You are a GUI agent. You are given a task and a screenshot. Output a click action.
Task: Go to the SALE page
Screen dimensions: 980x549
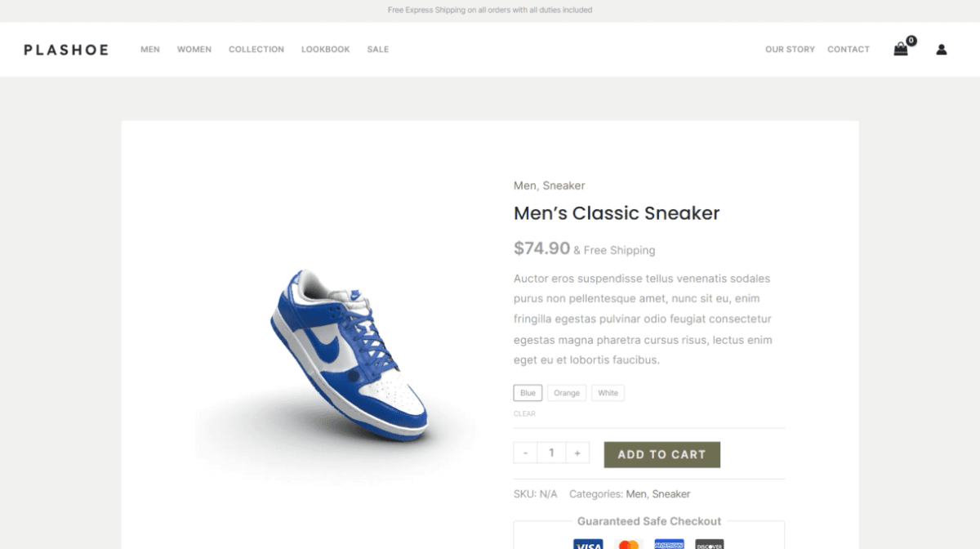378,49
